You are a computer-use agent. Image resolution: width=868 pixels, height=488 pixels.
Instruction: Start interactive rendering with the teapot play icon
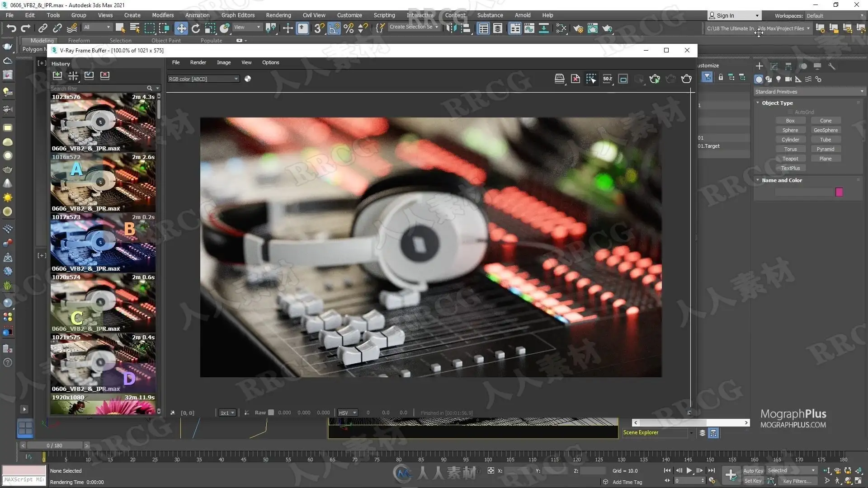click(655, 79)
